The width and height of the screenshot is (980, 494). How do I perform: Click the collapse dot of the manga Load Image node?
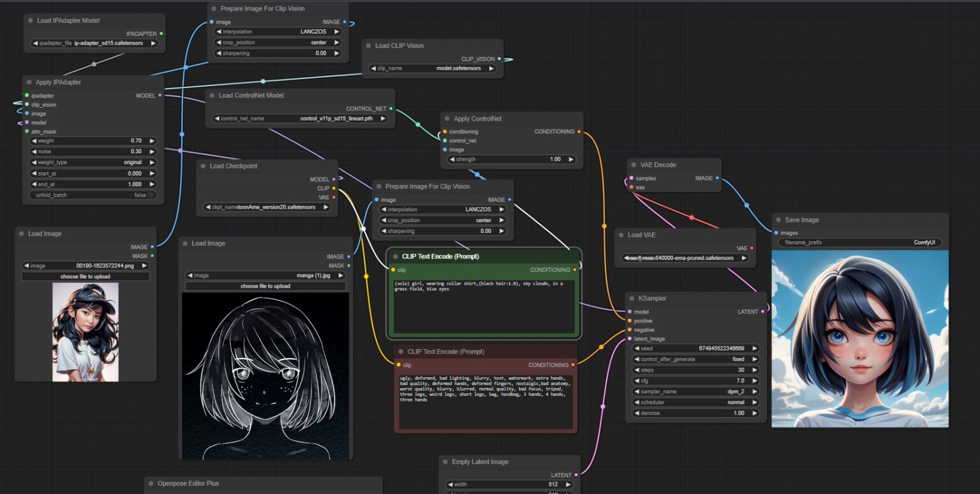point(185,243)
